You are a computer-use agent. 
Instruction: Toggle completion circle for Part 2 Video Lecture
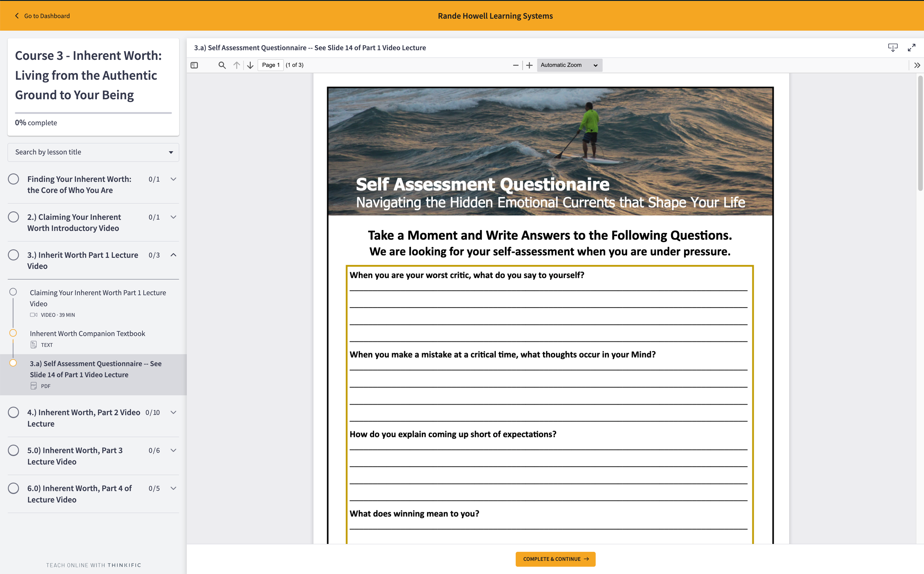(x=13, y=412)
